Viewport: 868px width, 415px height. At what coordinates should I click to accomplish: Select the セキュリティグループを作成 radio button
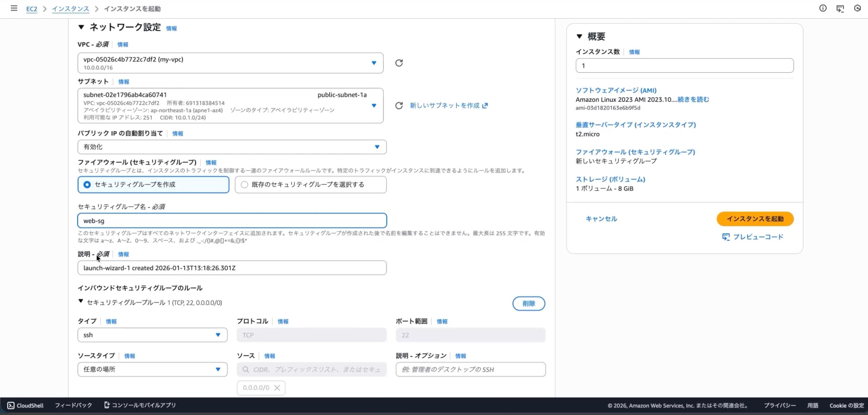(x=87, y=185)
